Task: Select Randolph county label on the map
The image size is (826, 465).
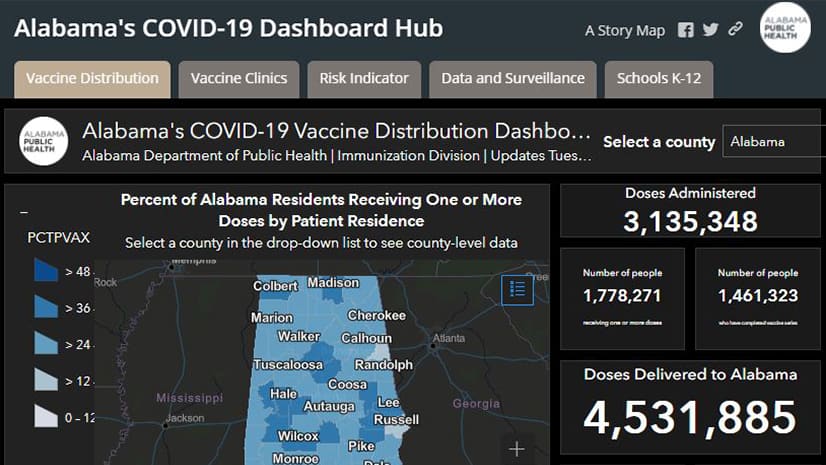Action: [x=384, y=364]
